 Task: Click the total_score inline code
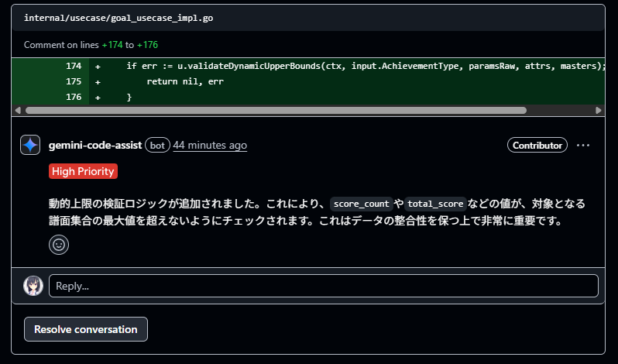435,204
